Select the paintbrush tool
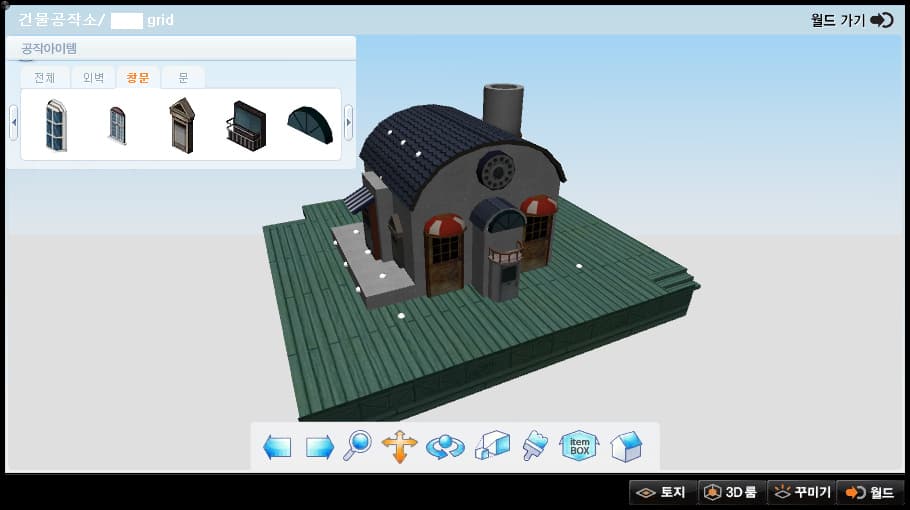The image size is (910, 510). pos(535,446)
